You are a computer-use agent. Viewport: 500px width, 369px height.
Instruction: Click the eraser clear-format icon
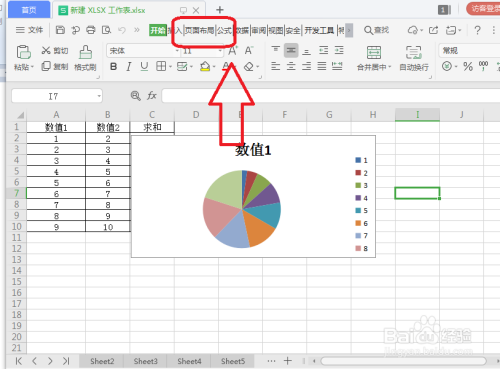[249, 67]
